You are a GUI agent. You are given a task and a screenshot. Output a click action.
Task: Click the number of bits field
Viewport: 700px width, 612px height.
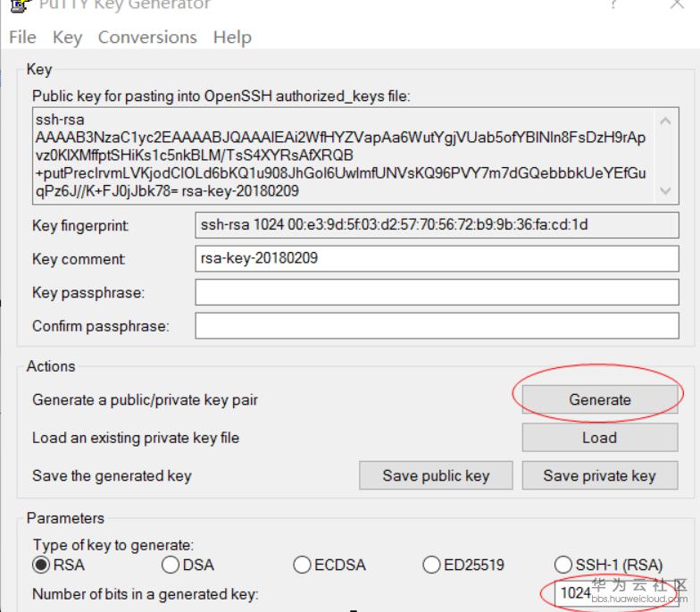point(616,593)
